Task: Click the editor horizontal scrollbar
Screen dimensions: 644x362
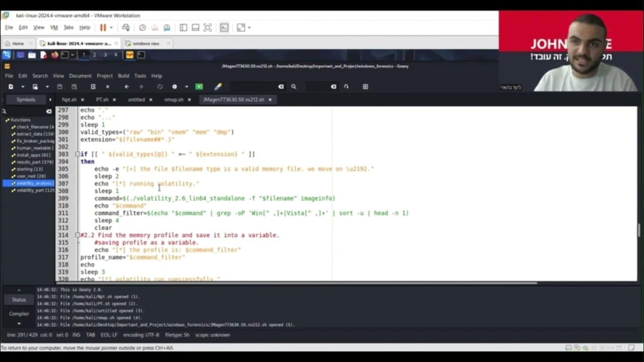Action: pyautogui.click(x=296, y=283)
